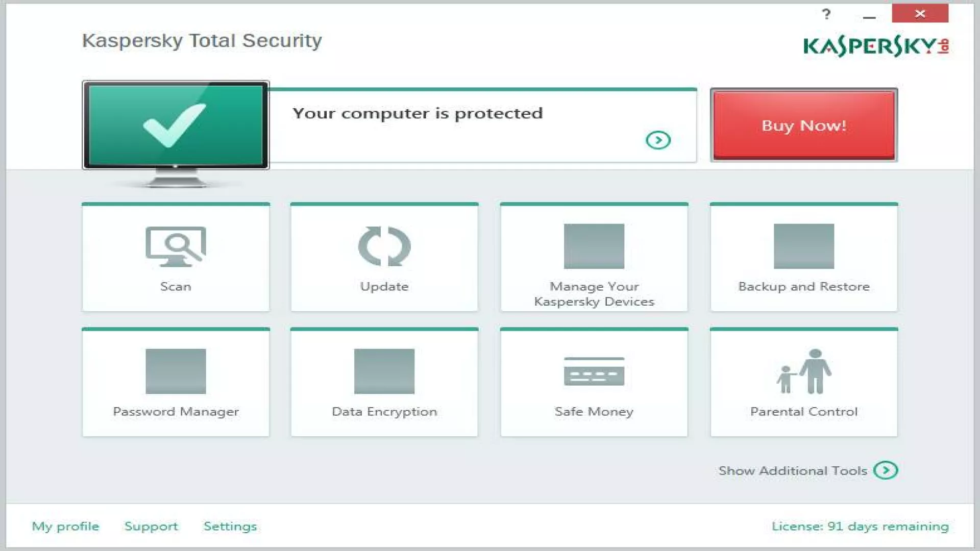Open the My profile link

[65, 526]
